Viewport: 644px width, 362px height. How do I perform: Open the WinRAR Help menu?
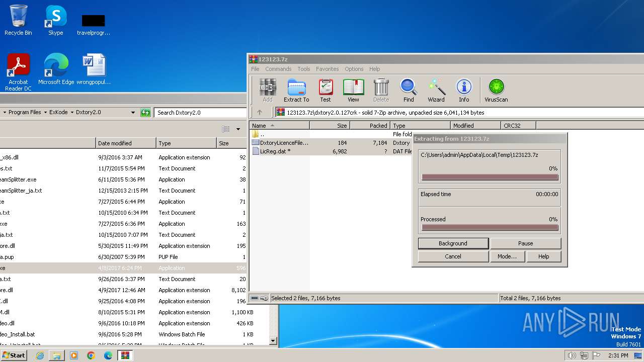(375, 69)
